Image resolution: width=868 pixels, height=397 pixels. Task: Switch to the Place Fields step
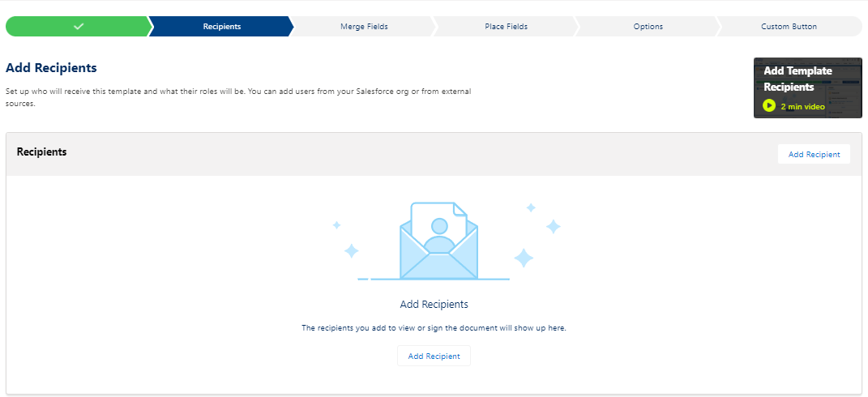coord(506,27)
